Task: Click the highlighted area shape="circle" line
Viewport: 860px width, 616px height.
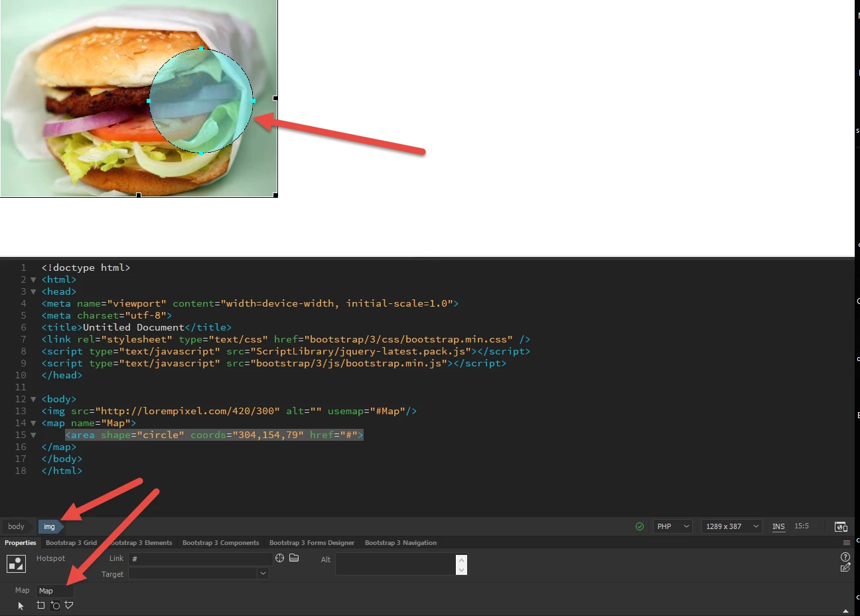Action: [x=214, y=435]
